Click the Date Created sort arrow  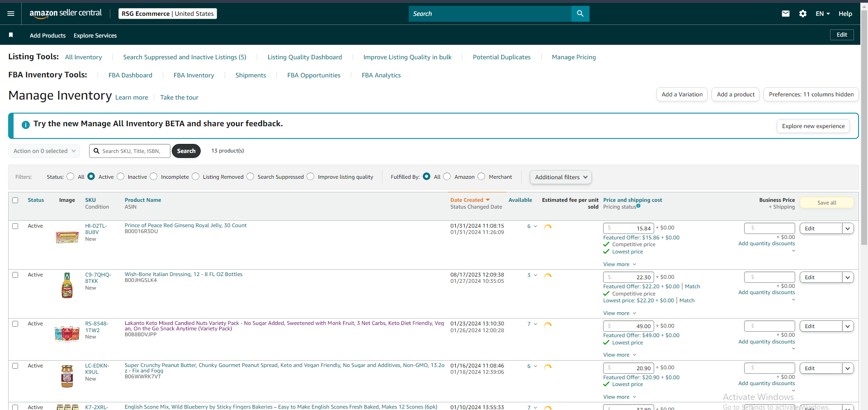click(x=488, y=200)
